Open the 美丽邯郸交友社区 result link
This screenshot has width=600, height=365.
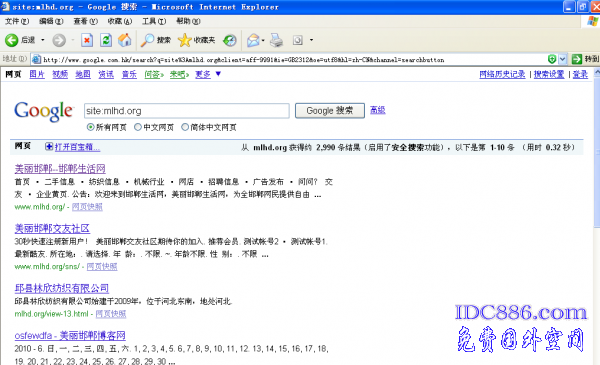(x=52, y=228)
